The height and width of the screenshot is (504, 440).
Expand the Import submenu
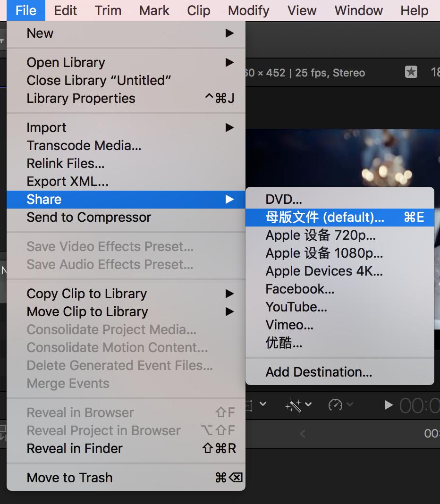(126, 127)
